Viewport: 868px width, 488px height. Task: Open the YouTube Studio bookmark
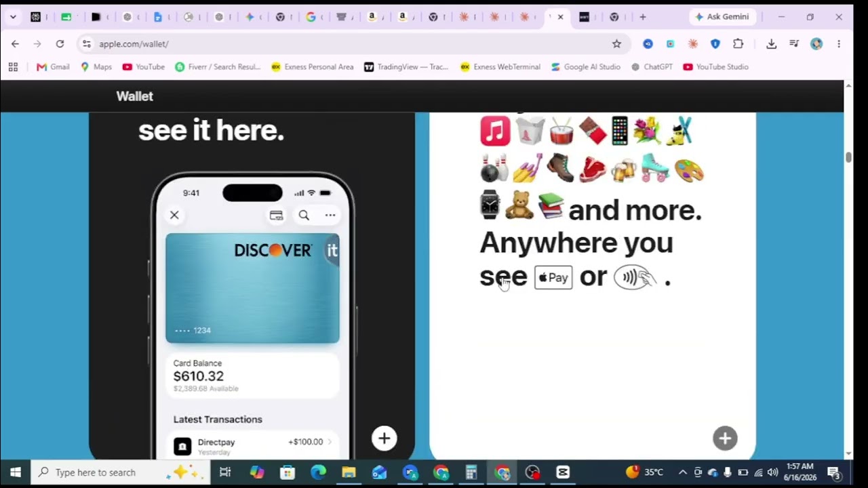pos(716,66)
